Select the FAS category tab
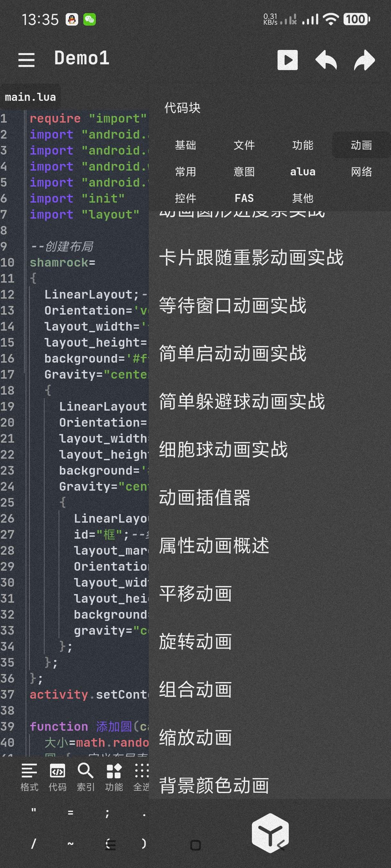This screenshot has height=868, width=391. [244, 198]
